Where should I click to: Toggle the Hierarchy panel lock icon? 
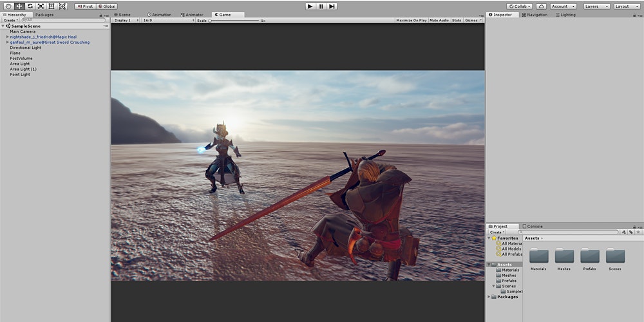(x=101, y=15)
